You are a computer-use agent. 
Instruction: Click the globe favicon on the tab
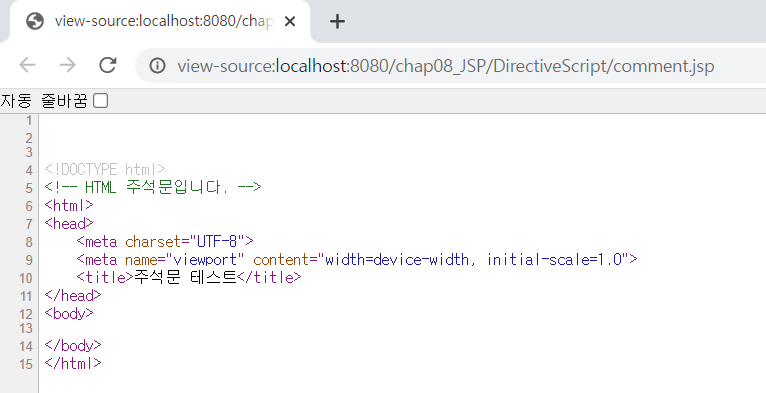click(x=35, y=21)
